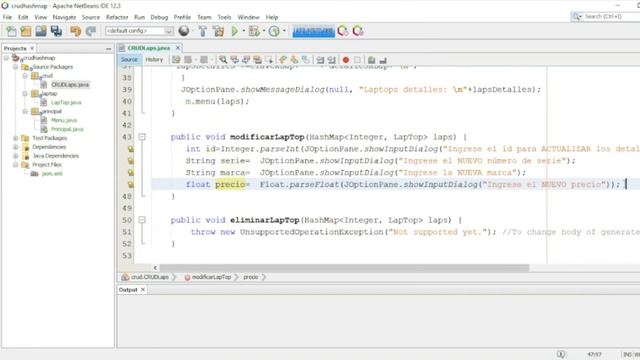This screenshot has height=360, width=640.
Task: Click the Comment lines editor icon
Action: (371, 60)
